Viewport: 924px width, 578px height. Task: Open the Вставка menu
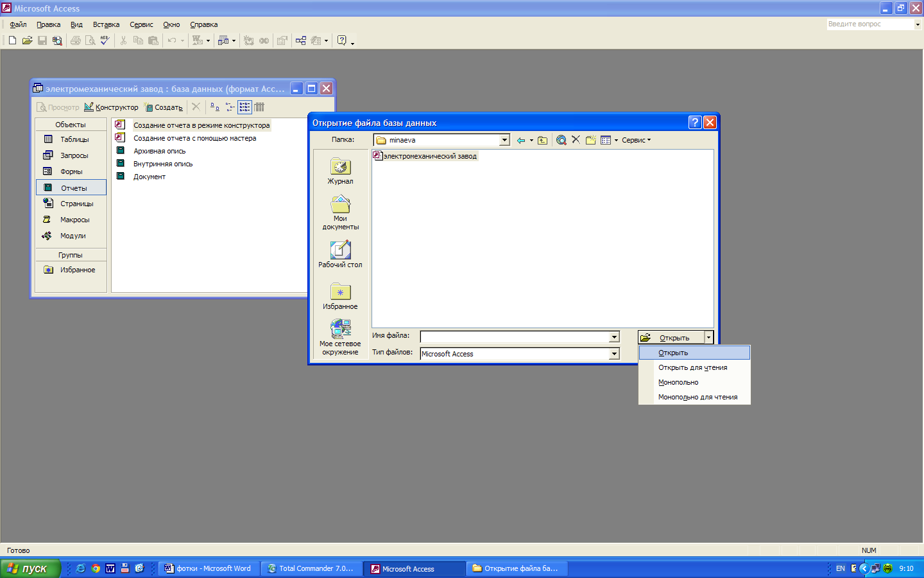106,24
